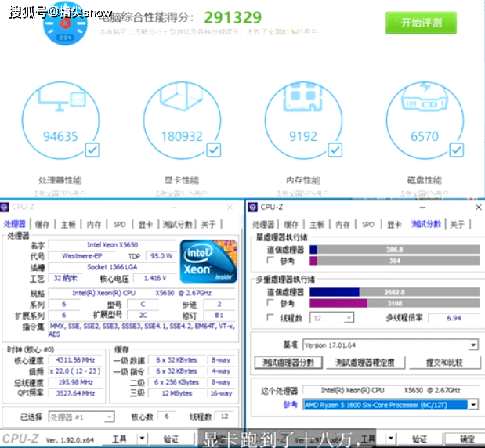Click the 确定 button

click(465, 439)
